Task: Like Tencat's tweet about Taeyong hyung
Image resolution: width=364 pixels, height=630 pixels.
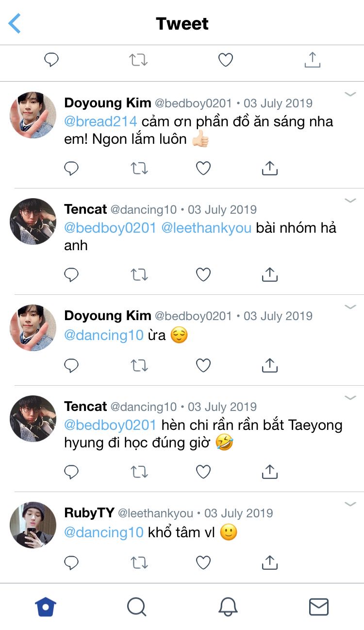Action: pyautogui.click(x=203, y=471)
